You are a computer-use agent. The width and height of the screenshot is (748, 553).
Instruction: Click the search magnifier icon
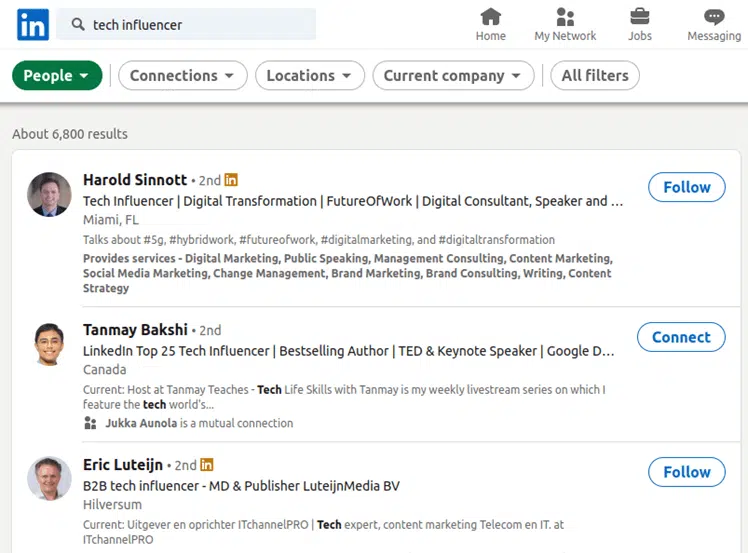pos(78,24)
